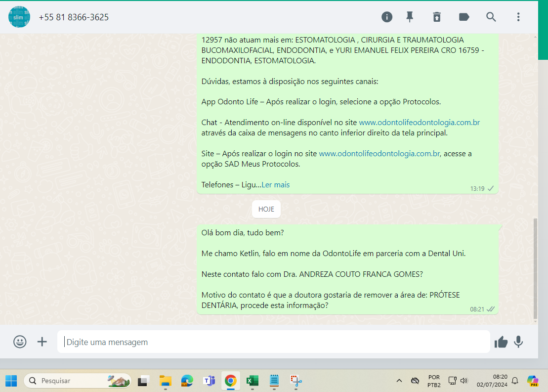The image size is (548, 392).
Task: Open the label tag icon in header
Action: (x=464, y=17)
